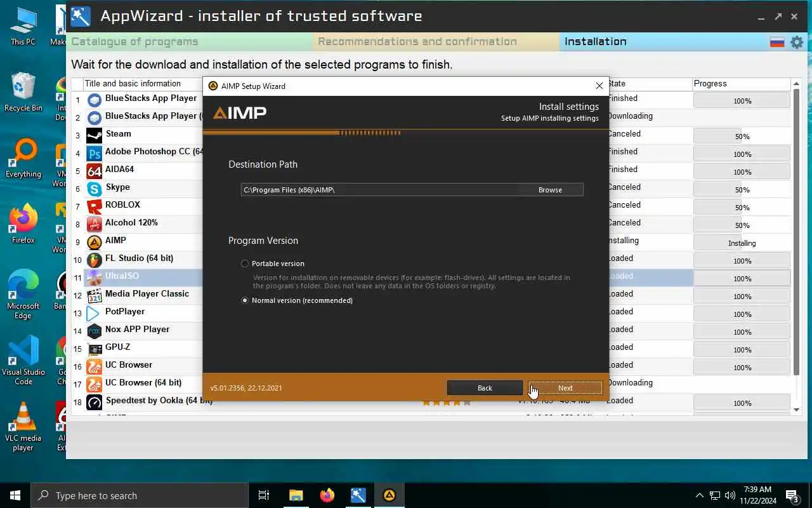Click the UltraISO icon in row 11
The height and width of the screenshot is (508, 812).
[x=95, y=277]
